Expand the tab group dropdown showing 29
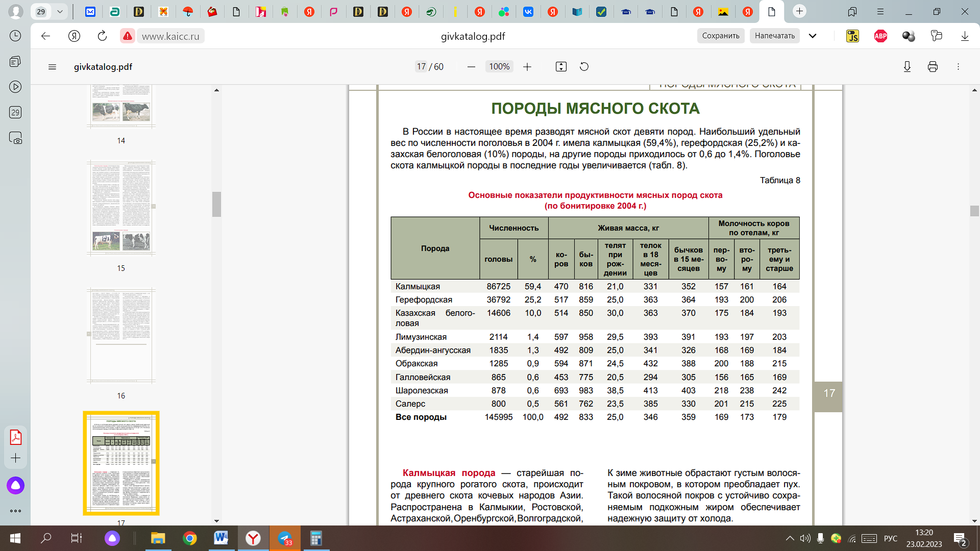Image resolution: width=980 pixels, height=551 pixels. coord(60,11)
